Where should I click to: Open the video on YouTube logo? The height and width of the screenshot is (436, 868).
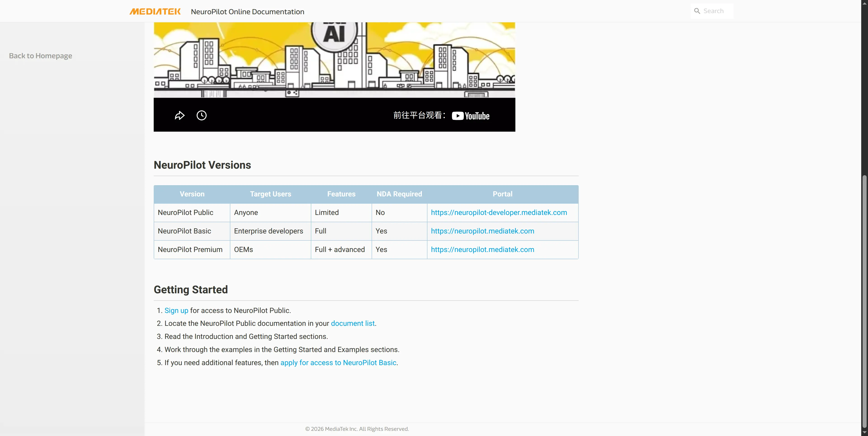[x=470, y=116]
